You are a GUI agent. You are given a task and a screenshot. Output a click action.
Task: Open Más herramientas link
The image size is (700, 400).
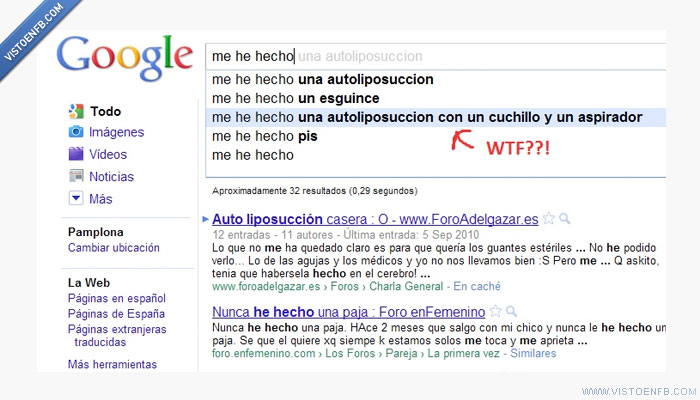pyautogui.click(x=112, y=364)
